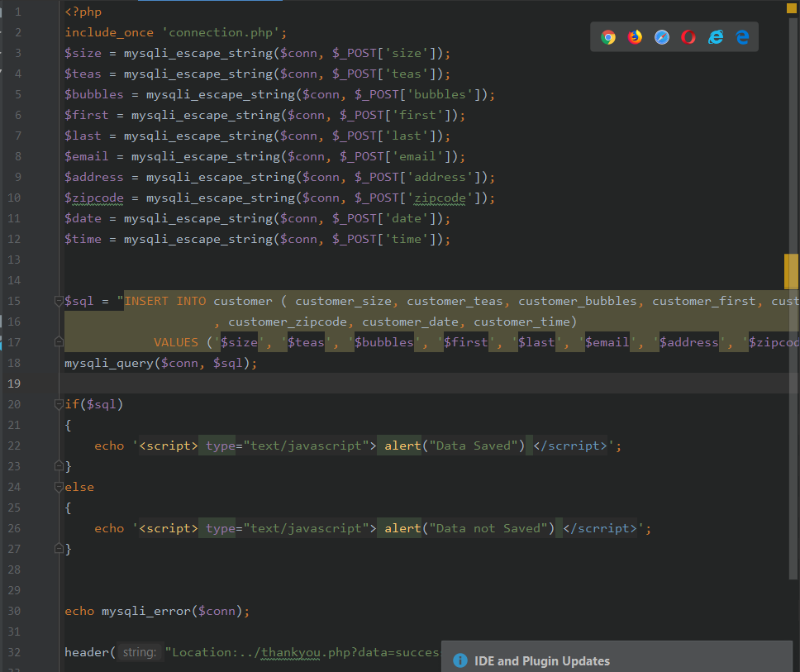Click the include_once keyword

coord(109,32)
